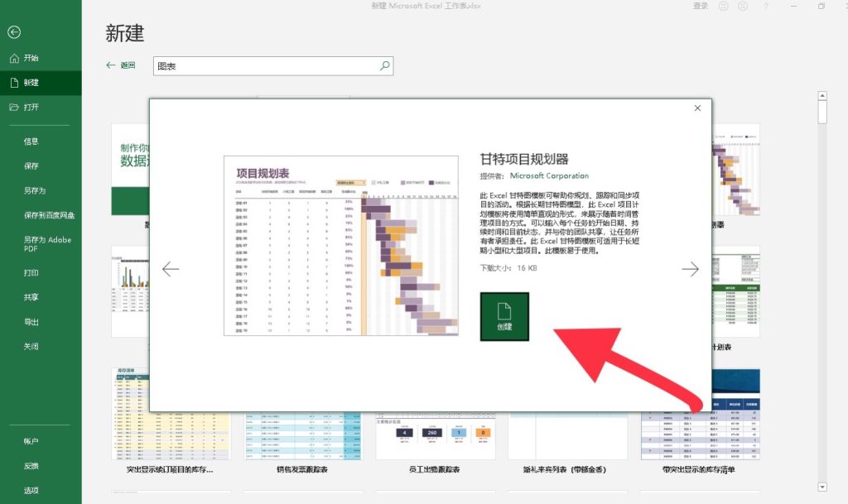Show previous template with left arrow
848x504 pixels.
171,269
